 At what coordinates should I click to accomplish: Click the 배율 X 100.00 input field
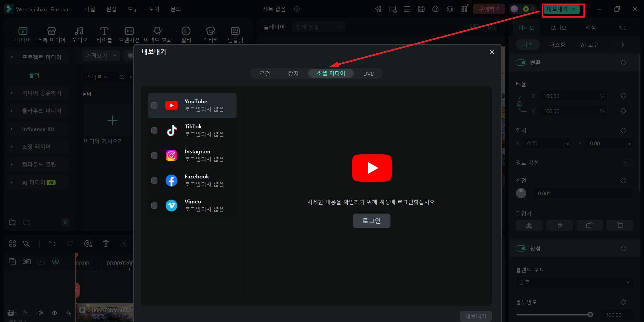[x=573, y=96]
